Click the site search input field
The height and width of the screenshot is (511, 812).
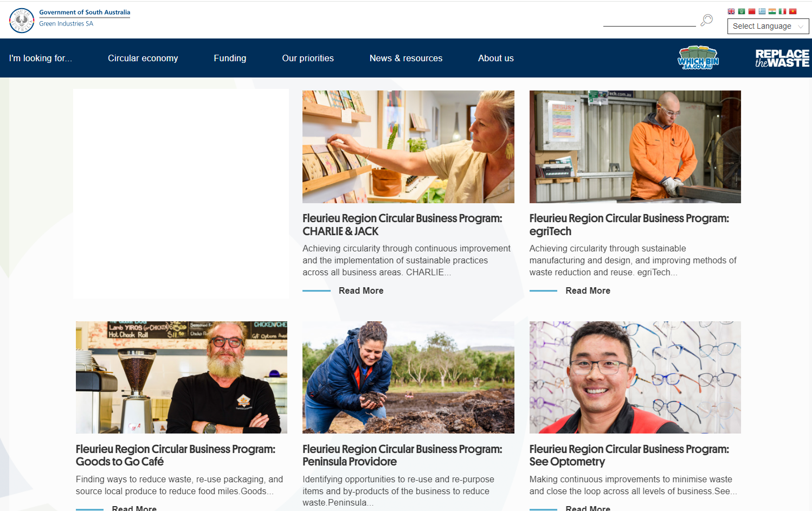649,21
